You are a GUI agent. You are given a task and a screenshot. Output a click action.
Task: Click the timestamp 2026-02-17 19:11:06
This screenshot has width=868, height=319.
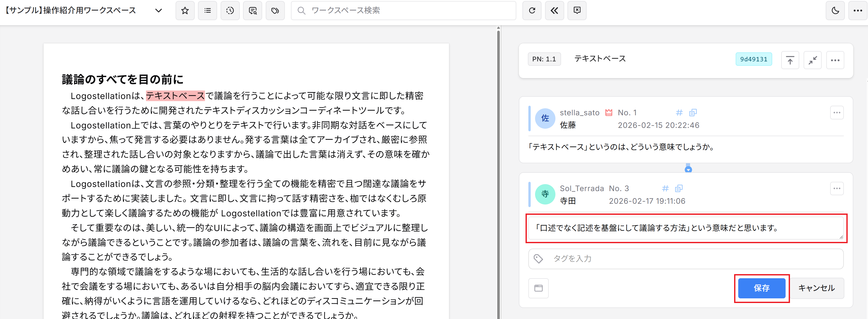[x=647, y=201]
